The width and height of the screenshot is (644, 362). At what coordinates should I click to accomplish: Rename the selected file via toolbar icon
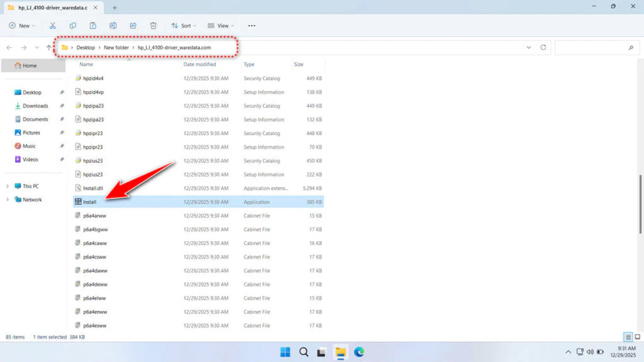[113, 25]
